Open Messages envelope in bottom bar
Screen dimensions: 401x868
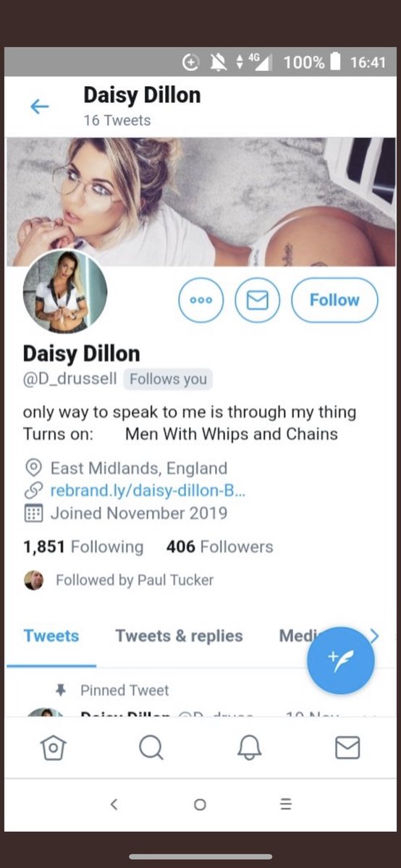347,749
